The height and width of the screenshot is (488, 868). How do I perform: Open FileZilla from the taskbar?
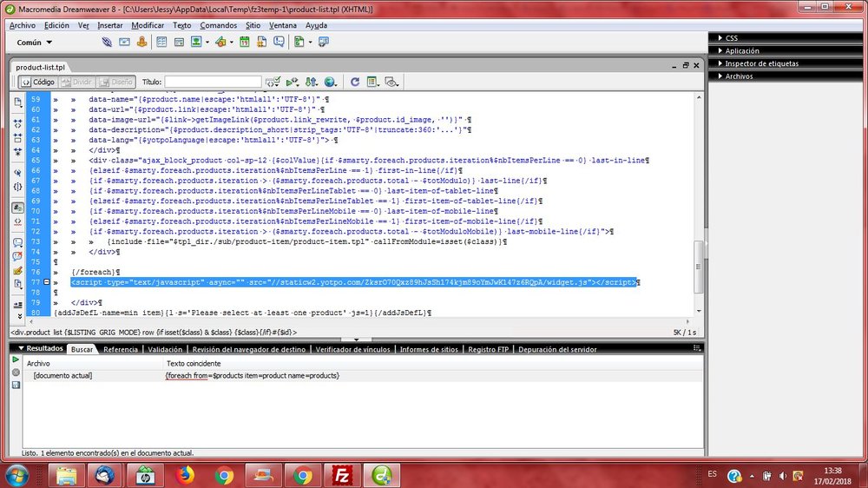point(341,475)
